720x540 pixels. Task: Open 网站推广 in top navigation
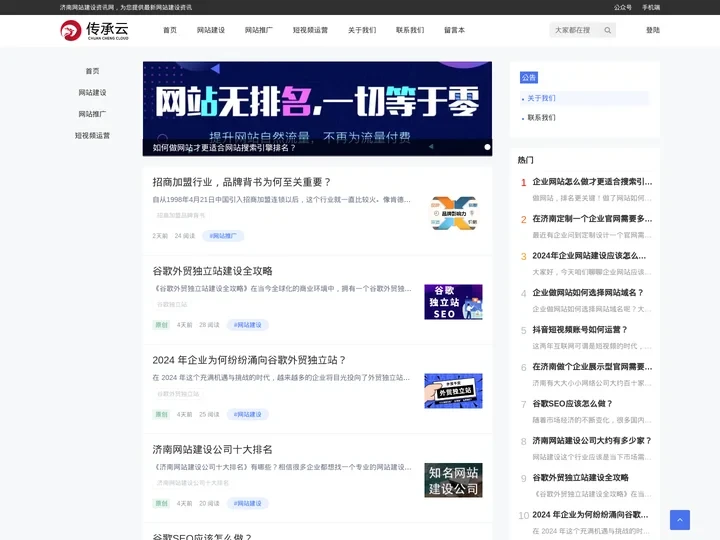(x=259, y=30)
